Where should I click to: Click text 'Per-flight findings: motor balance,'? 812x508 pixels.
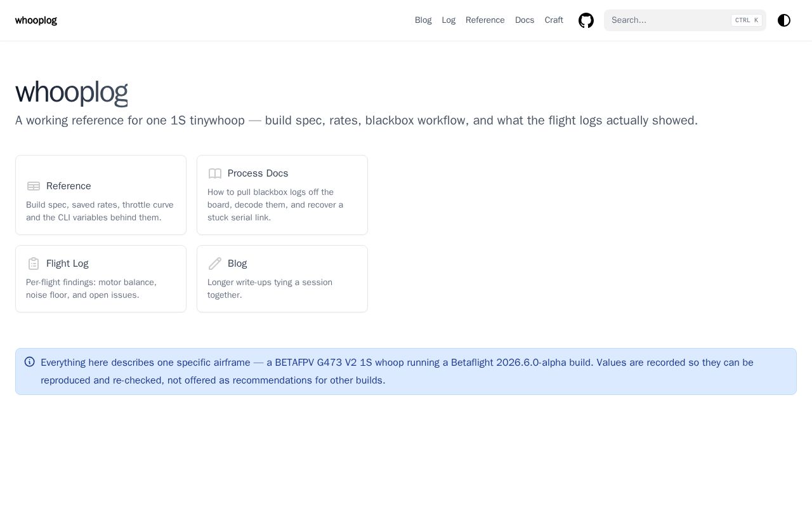[x=91, y=283]
